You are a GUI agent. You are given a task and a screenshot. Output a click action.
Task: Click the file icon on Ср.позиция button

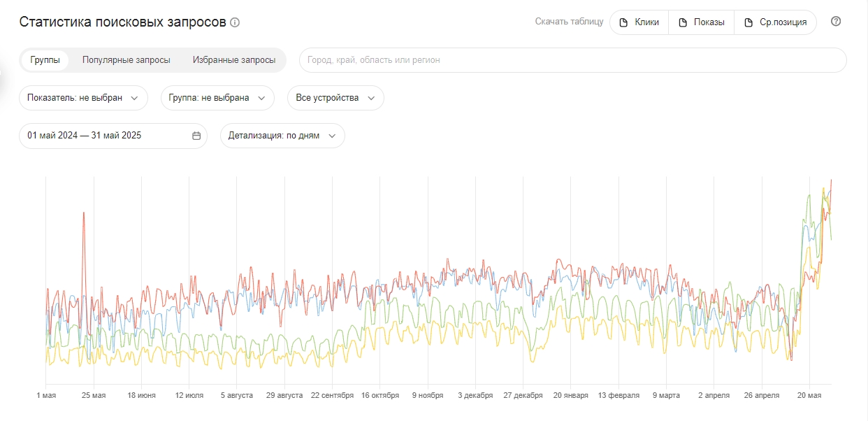748,22
